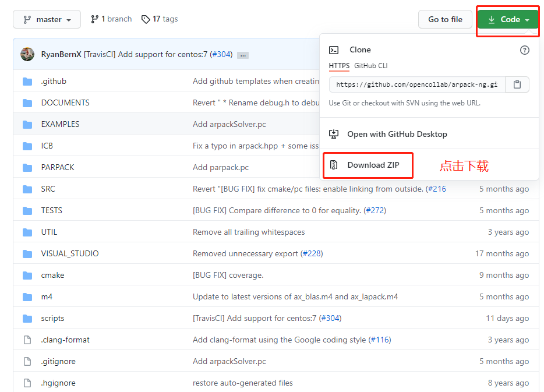Screen dimensions: 544x392
Task: Click the UTIL folder icon
Action: (x=27, y=232)
